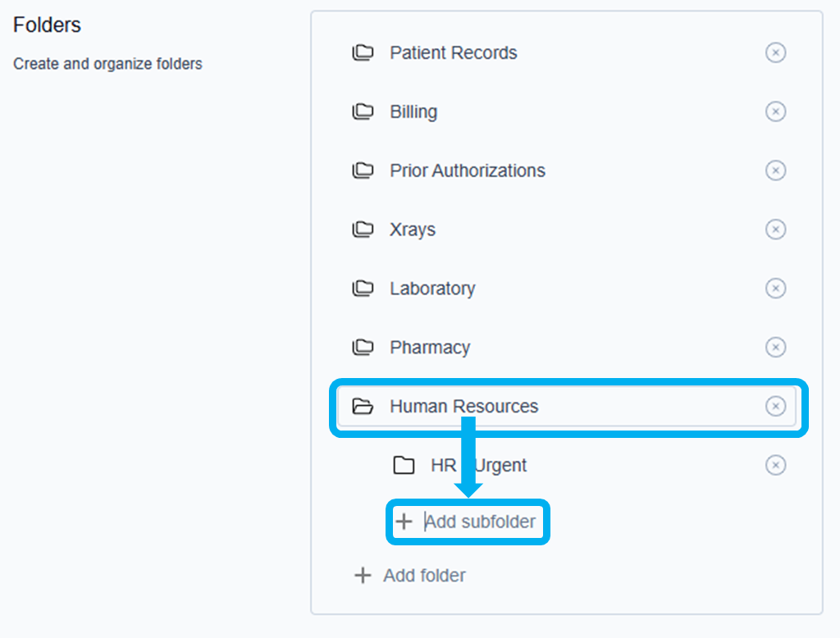
Task: Collapse the Human Resources open folder icon
Action: tap(363, 407)
